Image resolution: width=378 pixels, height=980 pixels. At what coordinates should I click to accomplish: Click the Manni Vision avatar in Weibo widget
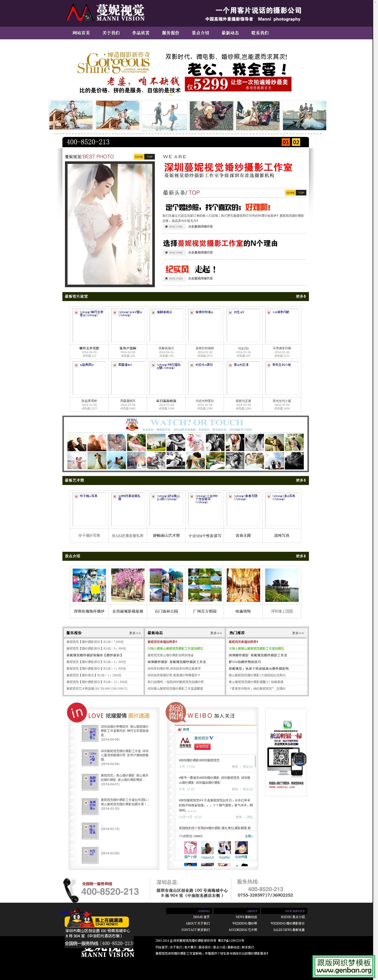[x=185, y=742]
